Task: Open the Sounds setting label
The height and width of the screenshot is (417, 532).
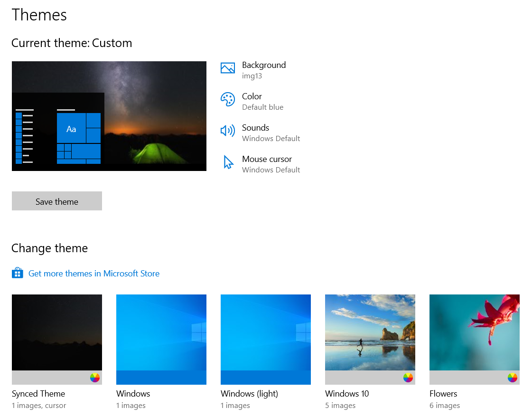Action: pos(255,128)
